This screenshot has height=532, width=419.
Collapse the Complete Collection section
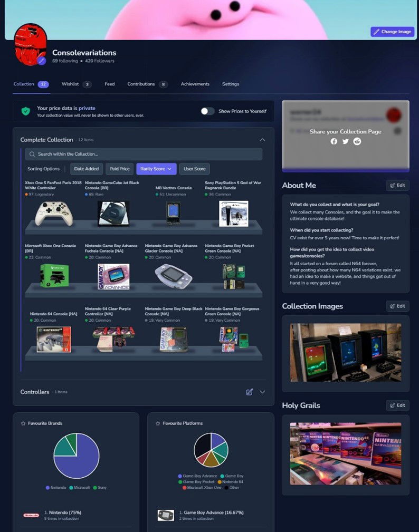point(262,140)
